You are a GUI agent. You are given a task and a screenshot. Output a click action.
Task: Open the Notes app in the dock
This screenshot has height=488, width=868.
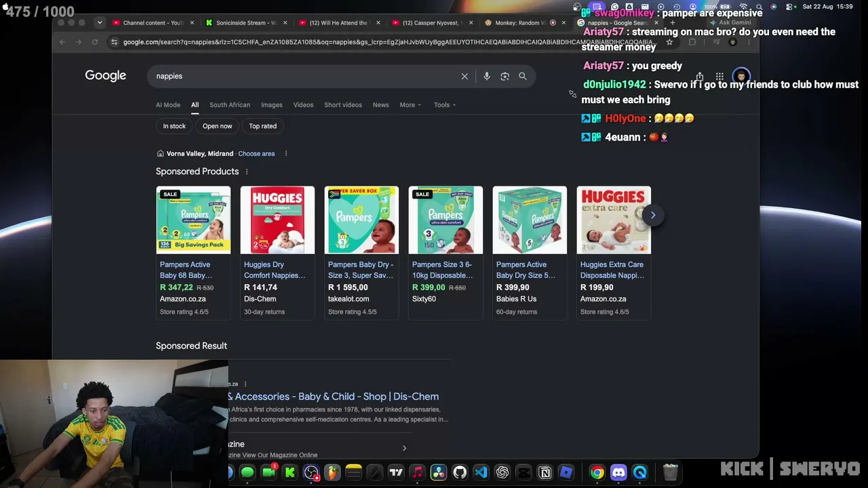353,472
